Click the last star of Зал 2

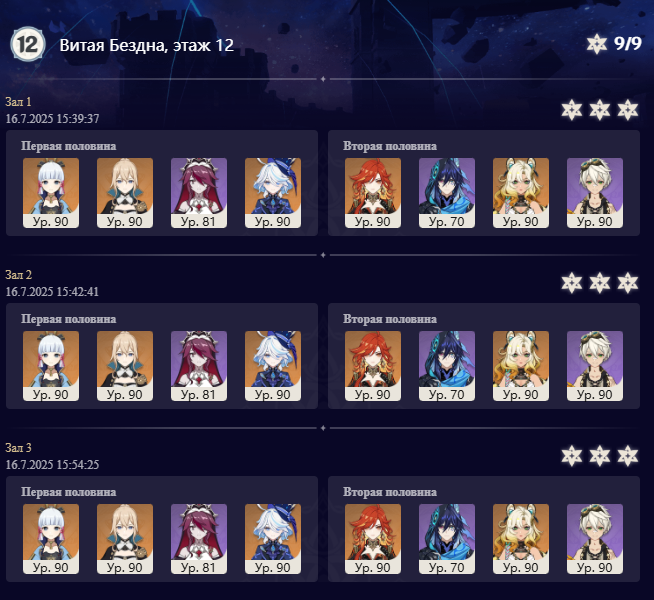point(628,283)
